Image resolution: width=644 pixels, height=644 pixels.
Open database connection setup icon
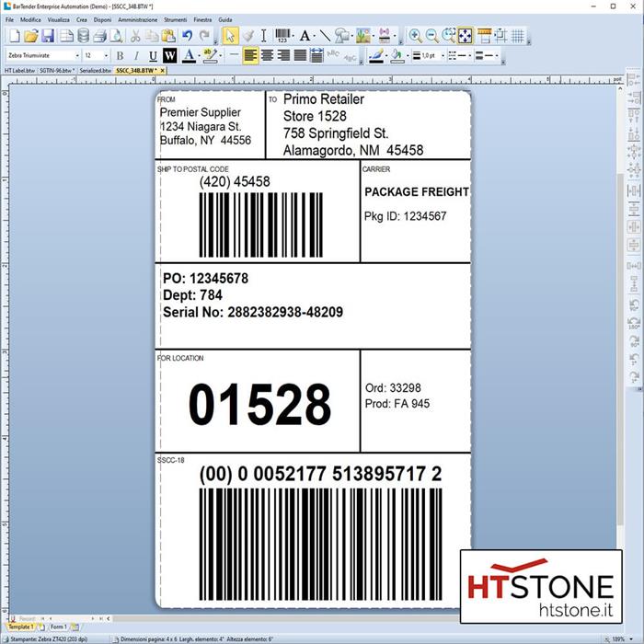(x=84, y=36)
